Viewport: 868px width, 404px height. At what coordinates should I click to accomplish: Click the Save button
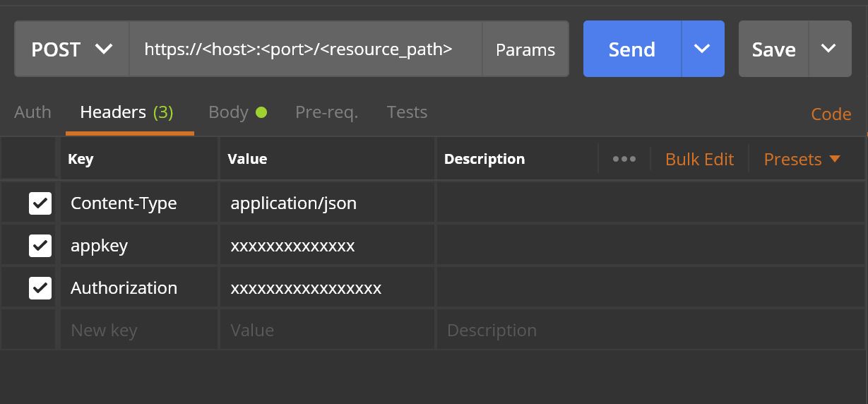(773, 49)
